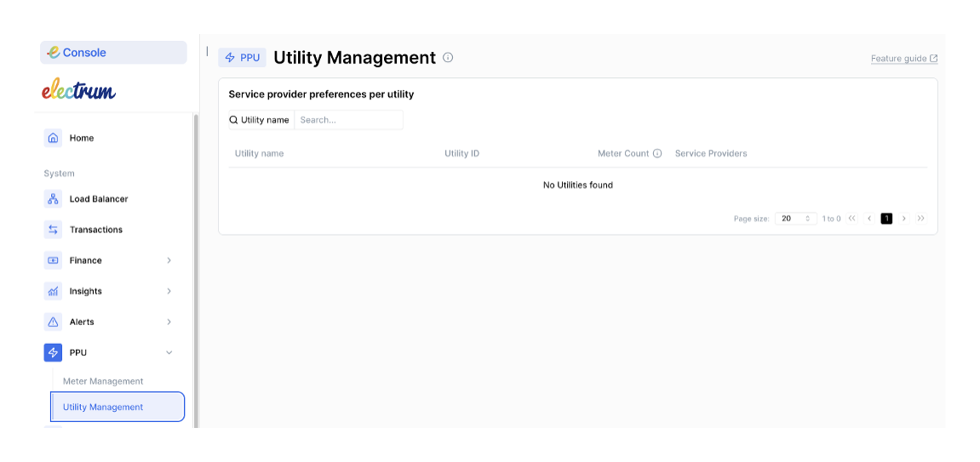The width and height of the screenshot is (980, 462).
Task: Click the external-link icon next to Feature guide
Action: point(934,58)
